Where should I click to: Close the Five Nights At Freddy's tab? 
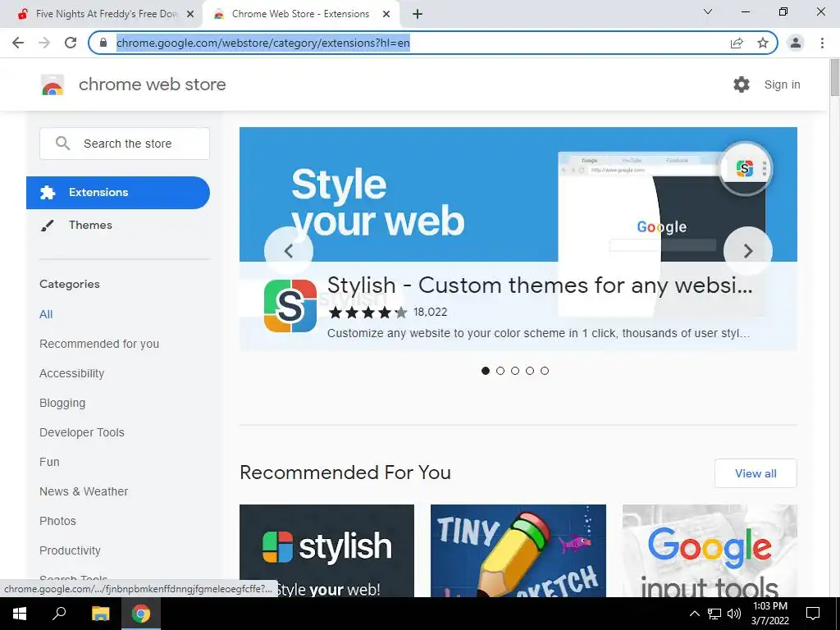(190, 14)
